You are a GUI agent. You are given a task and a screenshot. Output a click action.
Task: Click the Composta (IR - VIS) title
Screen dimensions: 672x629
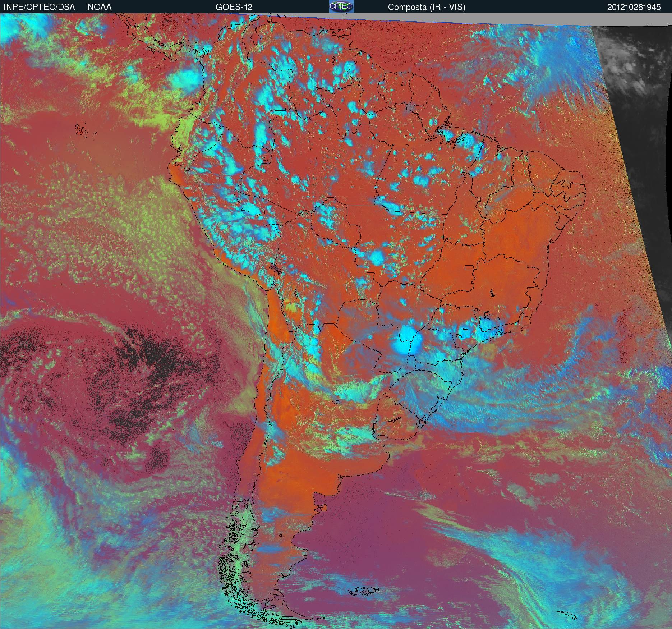click(427, 7)
